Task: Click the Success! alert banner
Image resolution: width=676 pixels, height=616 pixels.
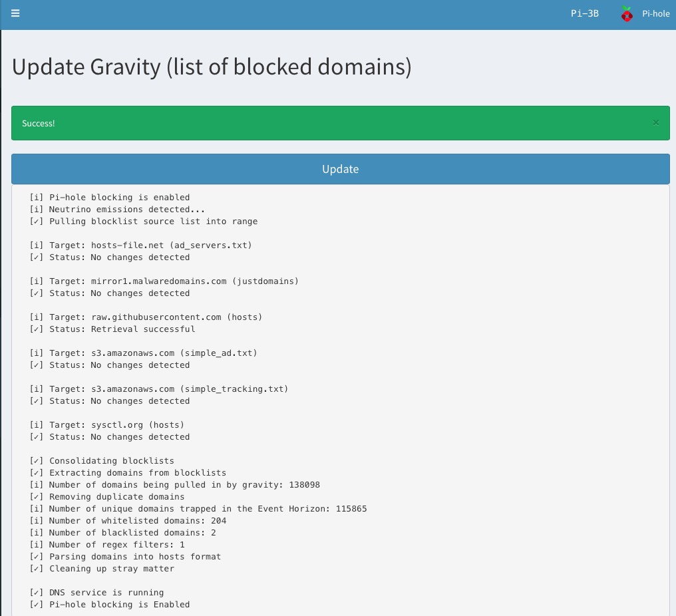Action: pyautogui.click(x=266, y=123)
